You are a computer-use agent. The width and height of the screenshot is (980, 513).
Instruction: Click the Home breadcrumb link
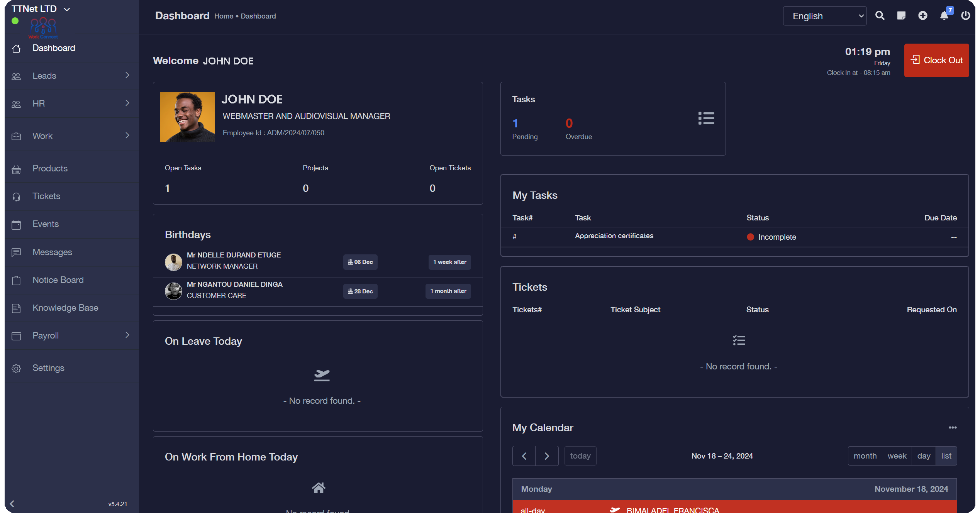[x=224, y=16]
